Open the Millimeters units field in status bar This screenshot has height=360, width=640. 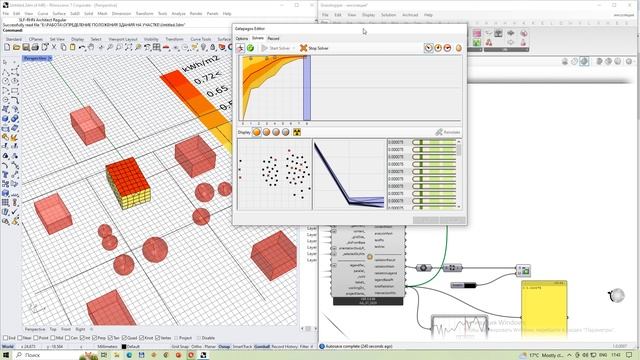[x=107, y=347]
